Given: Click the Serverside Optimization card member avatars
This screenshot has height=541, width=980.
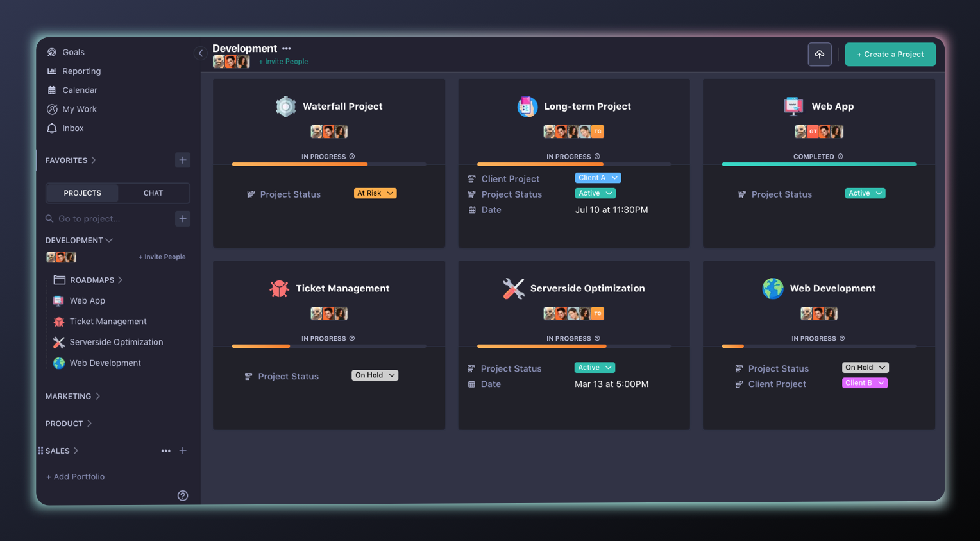Looking at the screenshot, I should point(573,314).
